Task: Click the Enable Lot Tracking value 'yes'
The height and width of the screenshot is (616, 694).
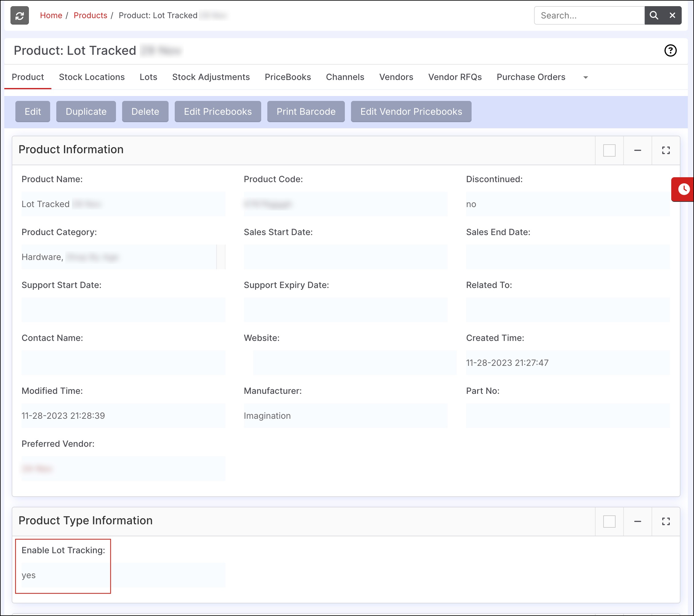Action: pyautogui.click(x=29, y=575)
